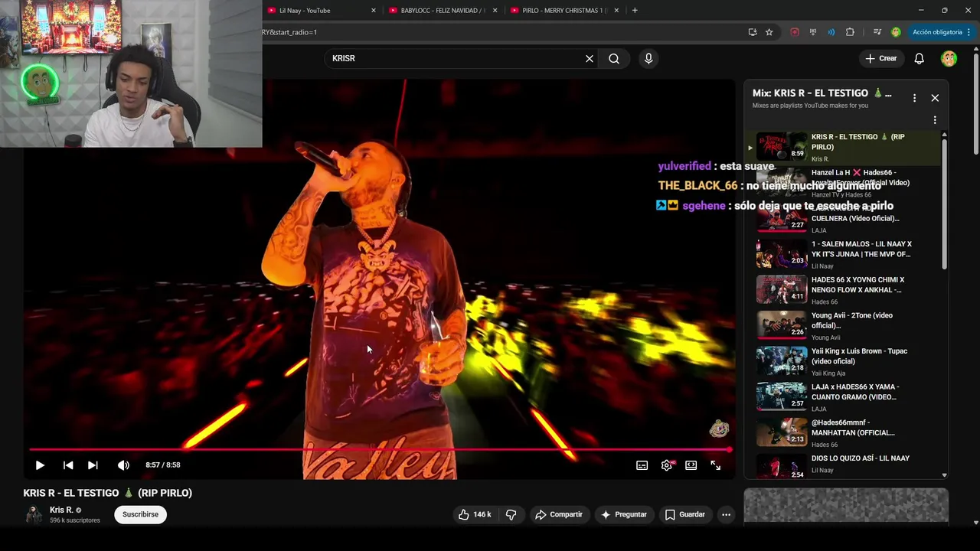
Task: Clear the search box with X
Action: click(590, 58)
